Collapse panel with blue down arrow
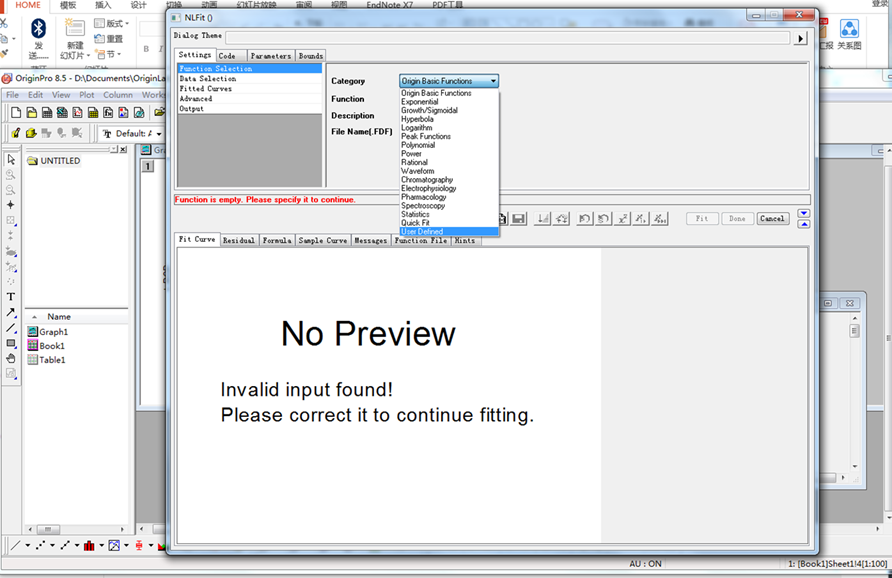The image size is (892, 578). pos(804,213)
